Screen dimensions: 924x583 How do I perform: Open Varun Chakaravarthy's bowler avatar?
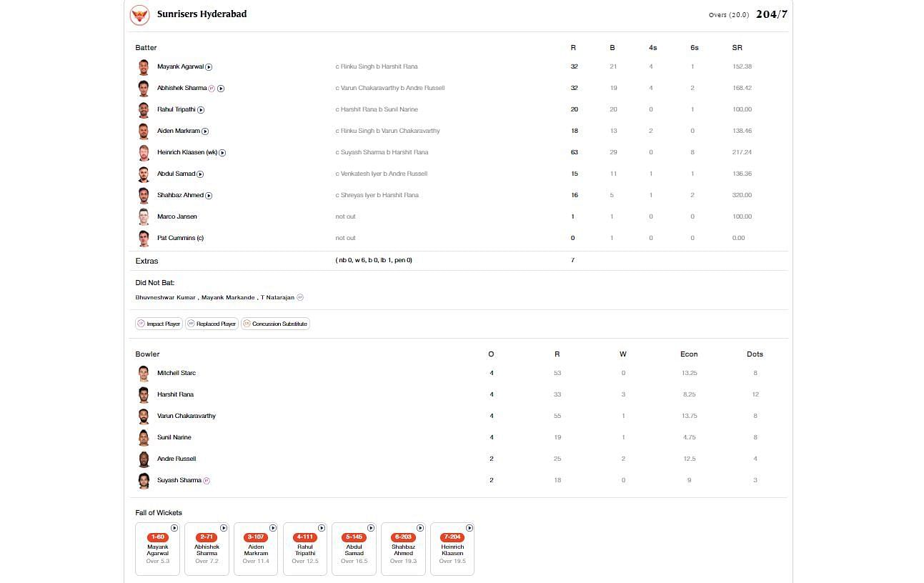pyautogui.click(x=144, y=417)
